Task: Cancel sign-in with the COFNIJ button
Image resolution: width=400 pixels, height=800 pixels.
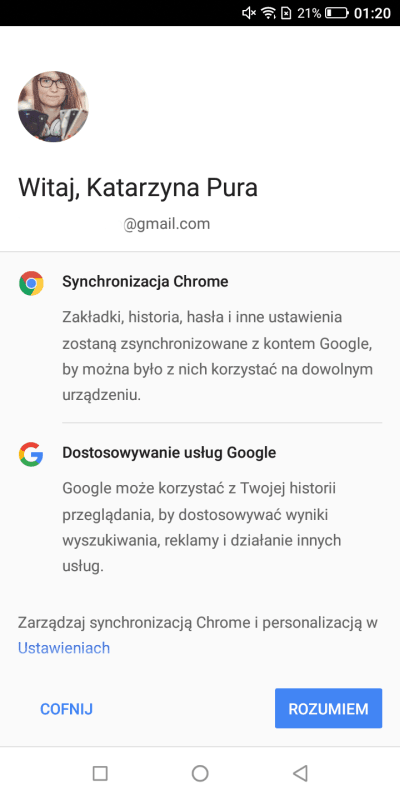Action: click(x=66, y=709)
